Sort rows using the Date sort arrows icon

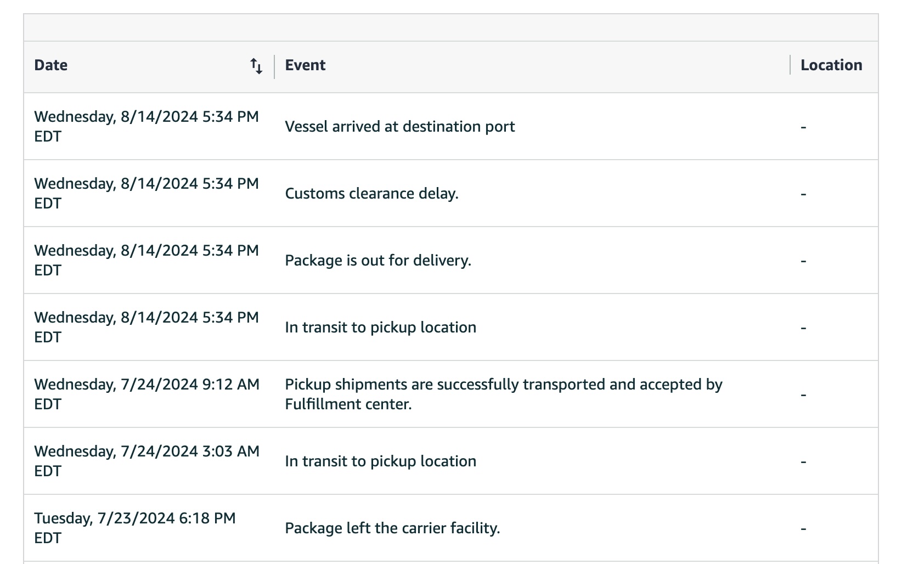[256, 66]
